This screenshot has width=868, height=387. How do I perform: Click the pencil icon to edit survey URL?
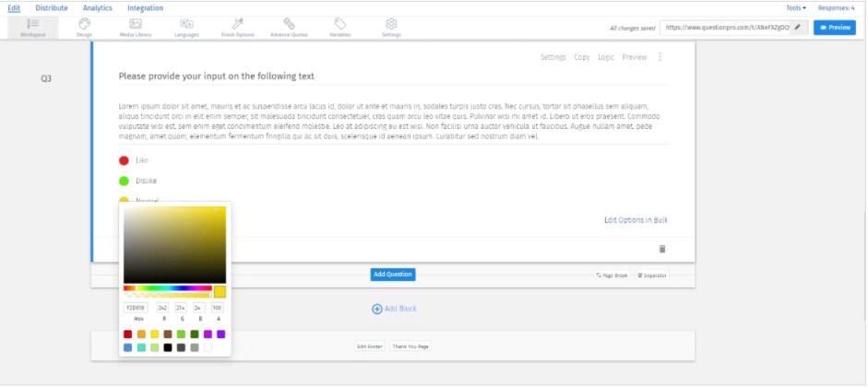coord(798,27)
